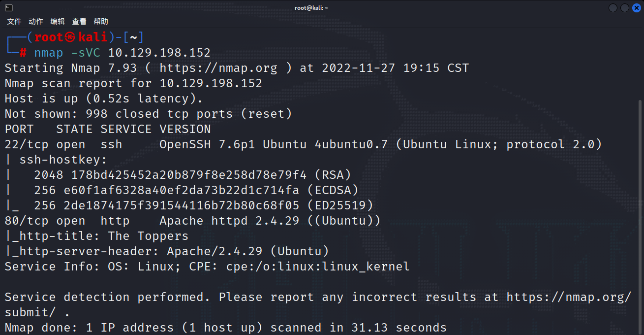Open the 动作 menu
The width and height of the screenshot is (644, 335).
click(x=36, y=22)
